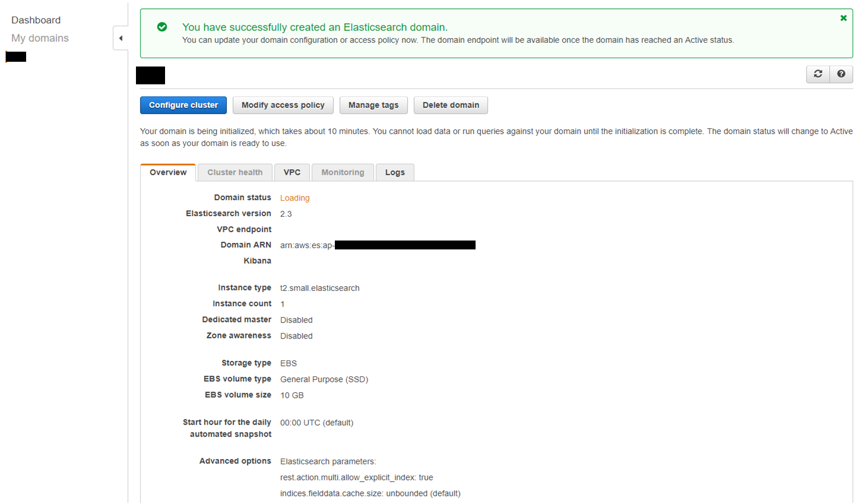Click the indices.fielddata.cache.size setting
This screenshot has width=868, height=503.
[370, 493]
